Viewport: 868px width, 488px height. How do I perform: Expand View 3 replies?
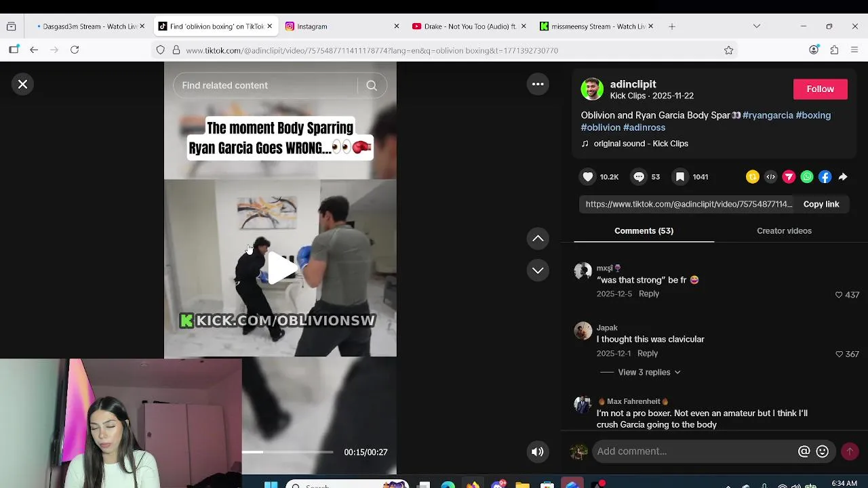[649, 372]
